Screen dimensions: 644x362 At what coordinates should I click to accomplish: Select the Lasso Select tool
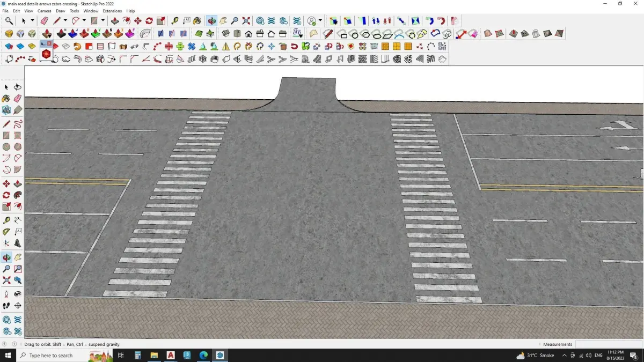point(18,87)
